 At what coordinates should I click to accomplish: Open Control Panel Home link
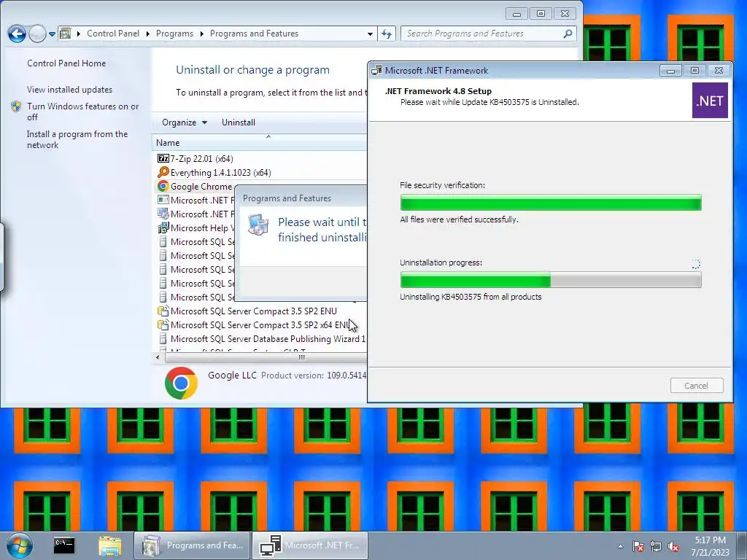pyautogui.click(x=66, y=63)
